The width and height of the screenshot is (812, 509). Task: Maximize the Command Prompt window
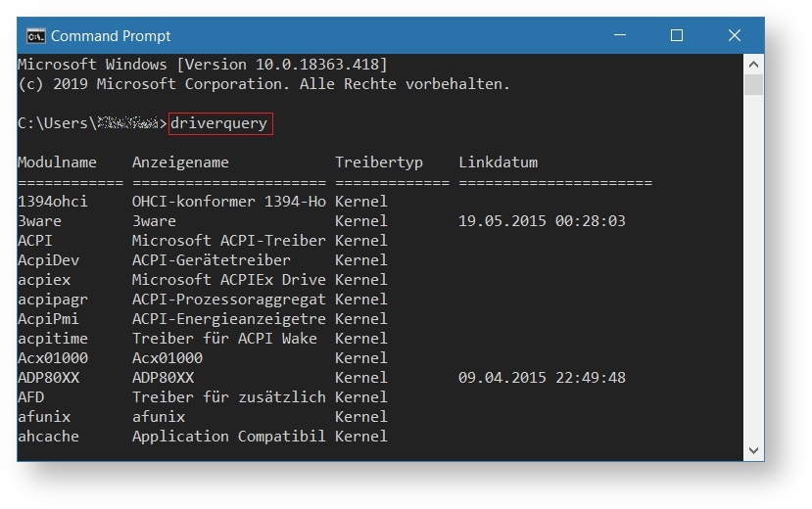point(677,36)
